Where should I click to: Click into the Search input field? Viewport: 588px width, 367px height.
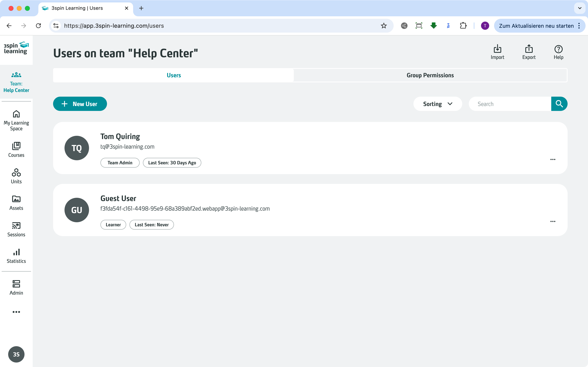[x=510, y=104]
